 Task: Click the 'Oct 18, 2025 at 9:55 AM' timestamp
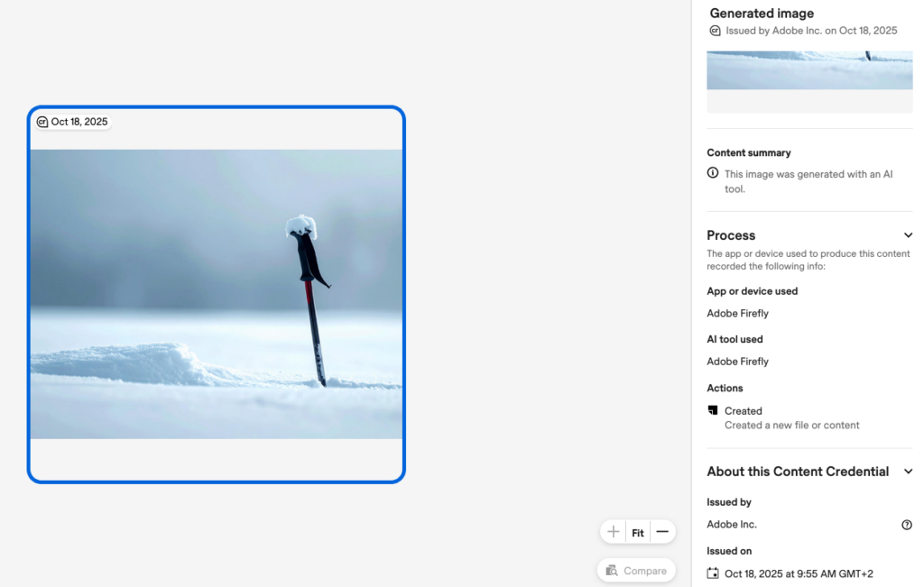[x=799, y=573]
